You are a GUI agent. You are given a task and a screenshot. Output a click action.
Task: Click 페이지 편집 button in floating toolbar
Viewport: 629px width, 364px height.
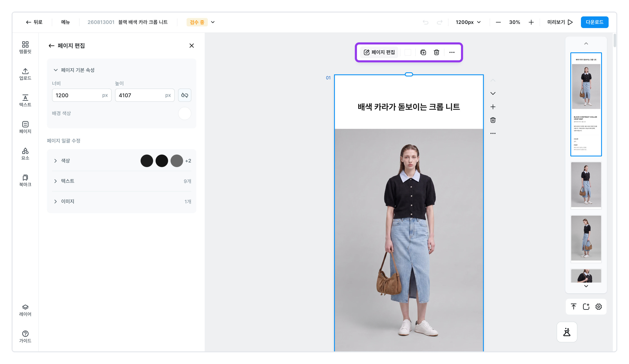point(379,52)
